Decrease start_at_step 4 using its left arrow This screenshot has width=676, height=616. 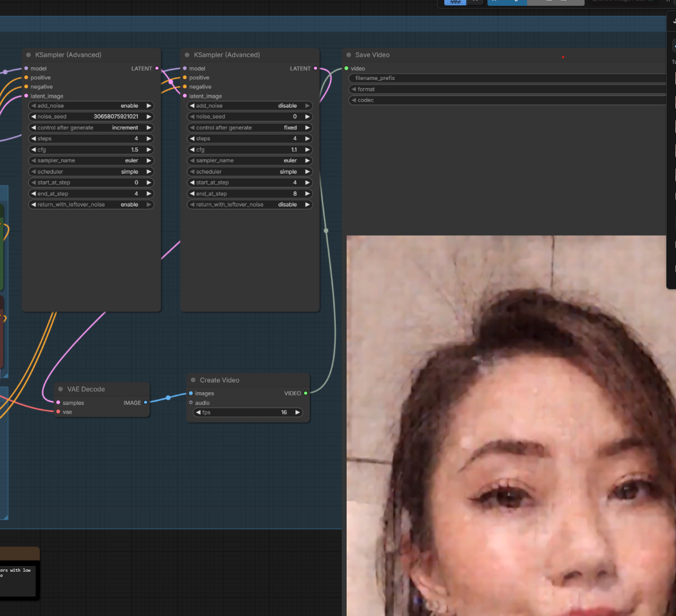(192, 182)
